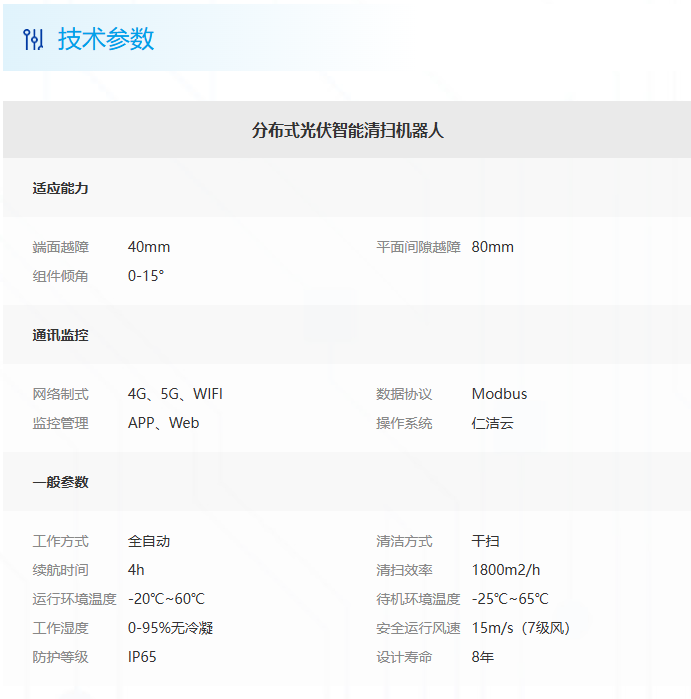The width and height of the screenshot is (691, 699).
Task: Select the 组件倾角 value 0-15°
Action: click(x=146, y=276)
